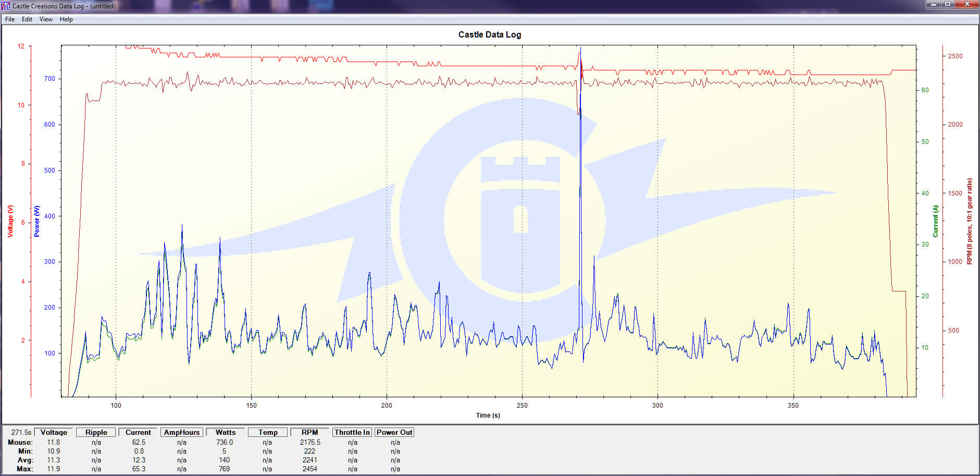Click the Voltage (V) axis label
This screenshot has height=476, width=980.
tap(10, 221)
